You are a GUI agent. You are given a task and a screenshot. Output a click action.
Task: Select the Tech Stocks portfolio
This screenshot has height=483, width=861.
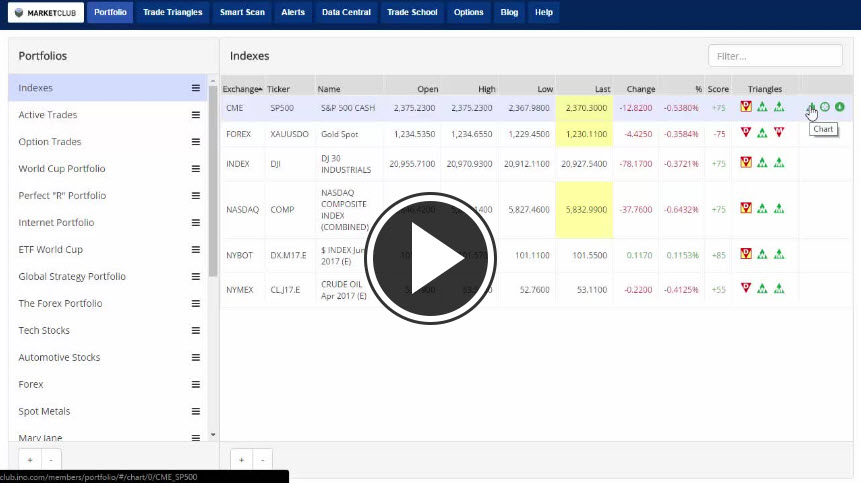pos(108,330)
